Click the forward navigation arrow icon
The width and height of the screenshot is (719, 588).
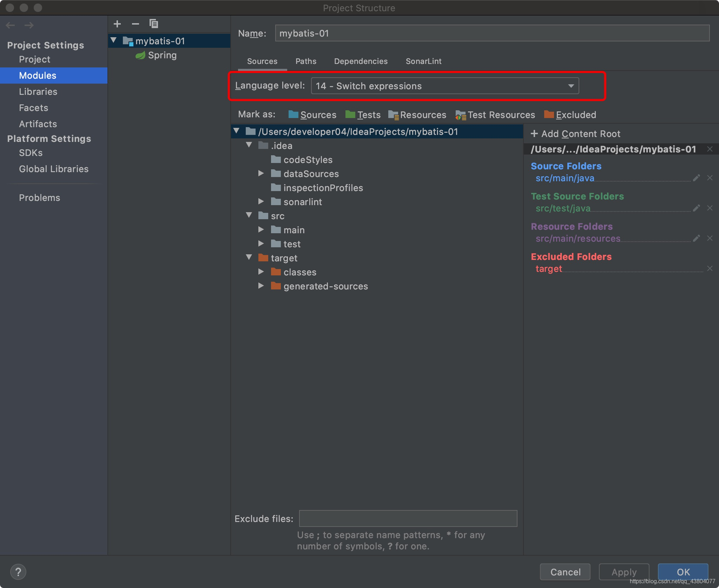pos(29,25)
